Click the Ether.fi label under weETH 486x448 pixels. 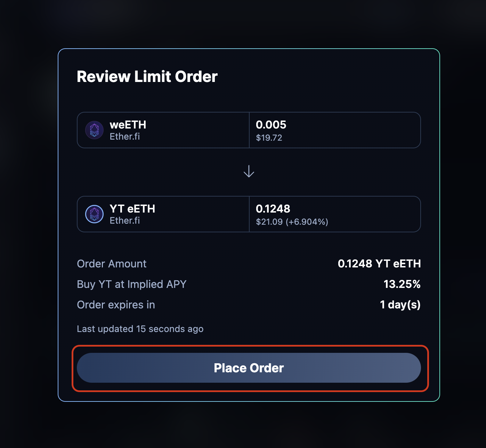click(125, 136)
